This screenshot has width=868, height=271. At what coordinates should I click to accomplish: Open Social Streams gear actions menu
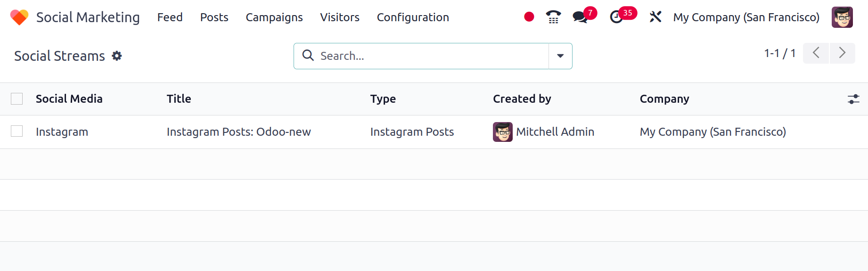(x=117, y=56)
